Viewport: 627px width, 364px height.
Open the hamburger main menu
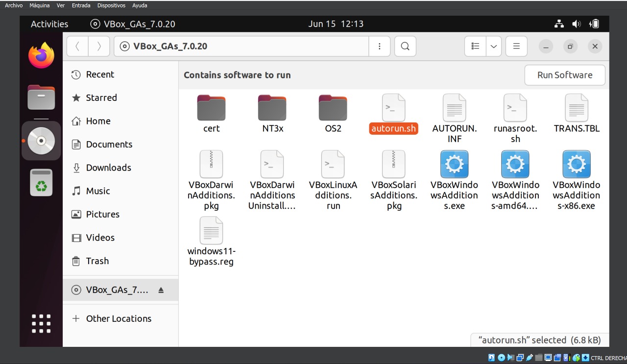pyautogui.click(x=516, y=46)
